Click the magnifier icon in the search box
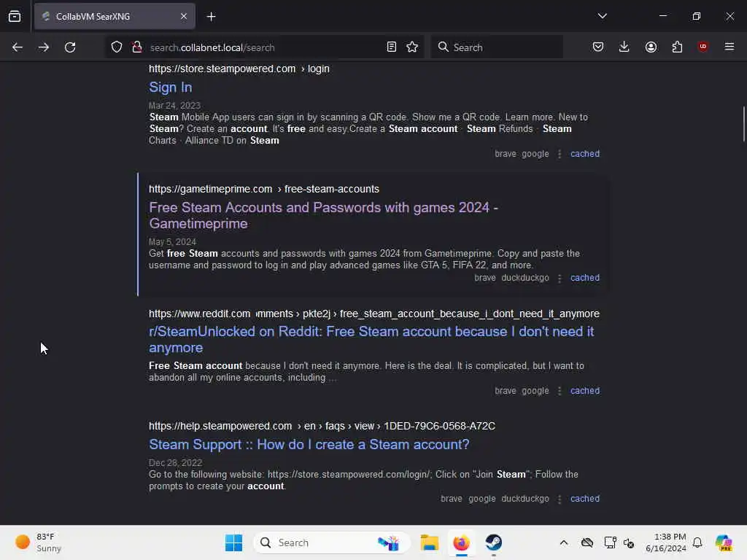Screen dimensions: 747x560 (443, 47)
